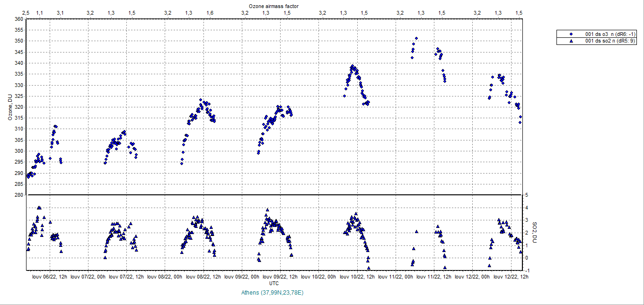
Task: Click the 280 tick on the ozone axis
Action: pos(18,195)
